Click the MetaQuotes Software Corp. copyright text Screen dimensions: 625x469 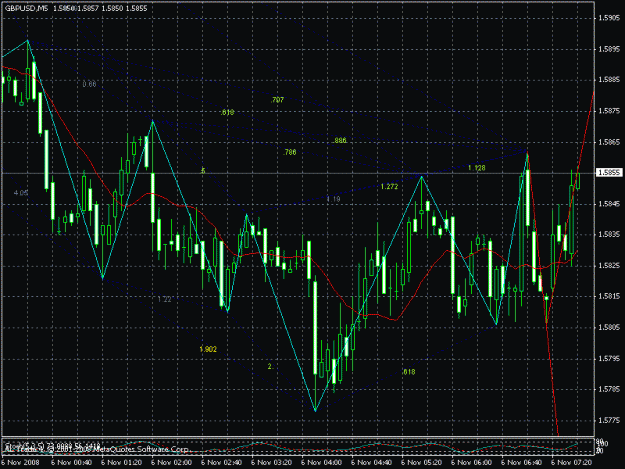[141, 449]
